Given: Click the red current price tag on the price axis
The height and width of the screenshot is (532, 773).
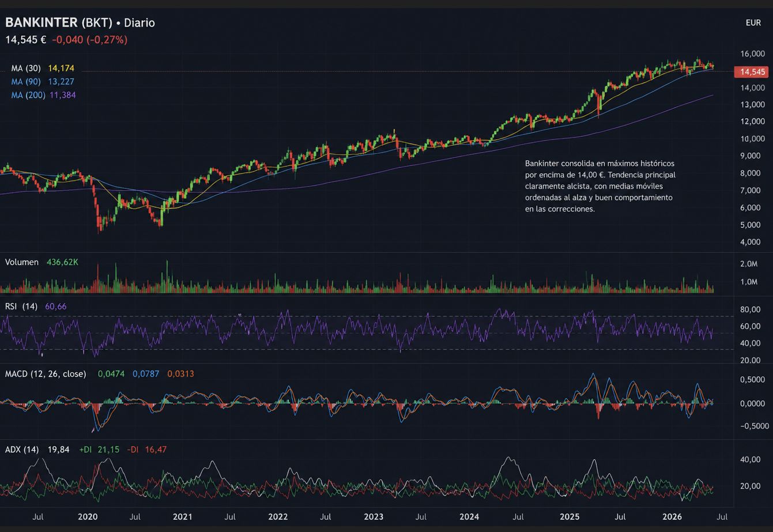Looking at the screenshot, I should tap(751, 72).
